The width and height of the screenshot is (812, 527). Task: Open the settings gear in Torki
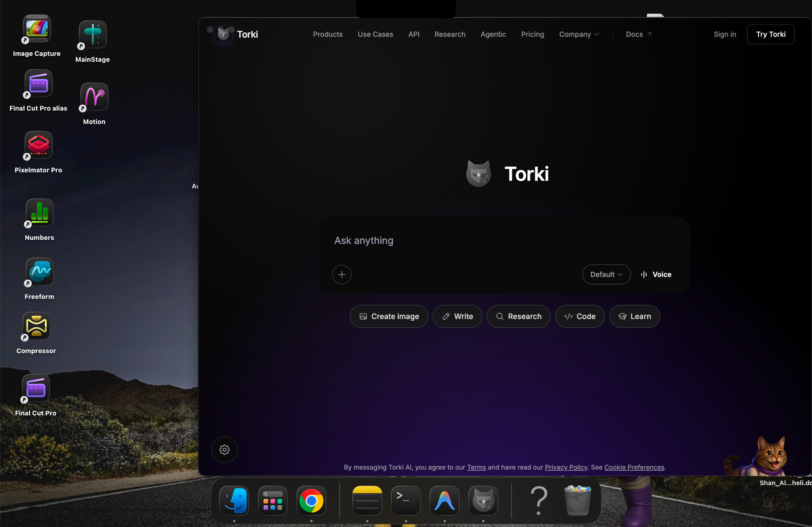pos(224,450)
